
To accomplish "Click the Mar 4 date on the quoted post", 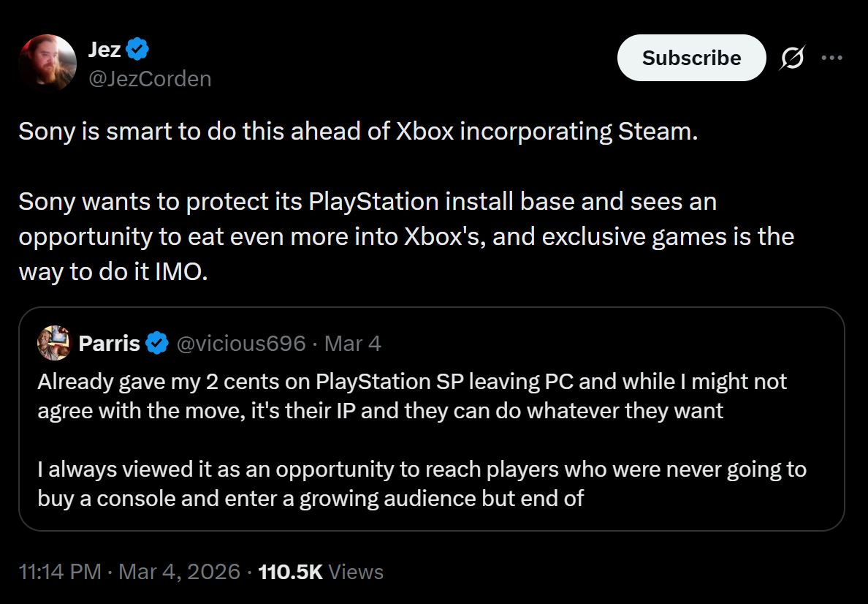I will [353, 343].
